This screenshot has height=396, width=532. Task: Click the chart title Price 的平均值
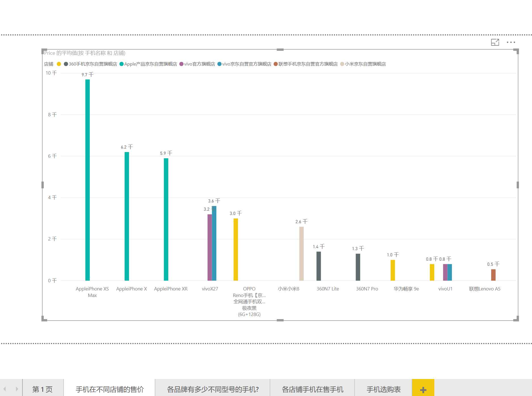(x=85, y=53)
